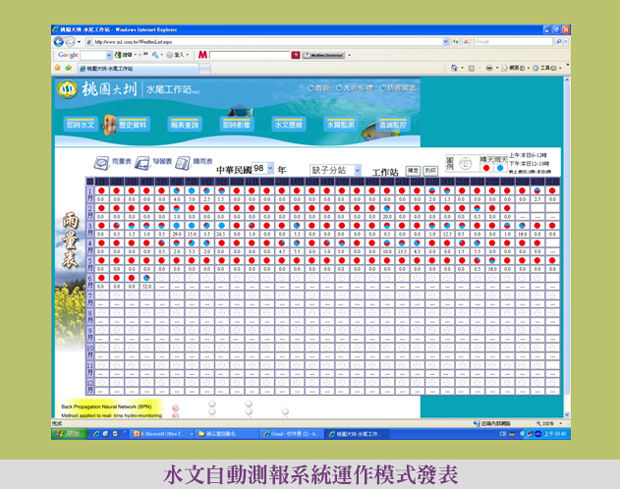
Task: Select the 大圳導覽 radio option in header
Action: click(340, 89)
